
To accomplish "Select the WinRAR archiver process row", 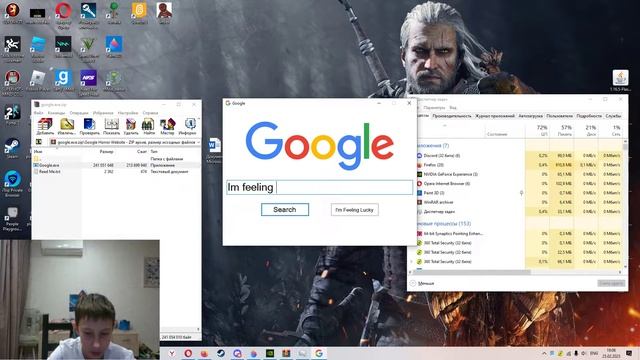I will pyautogui.click(x=518, y=202).
